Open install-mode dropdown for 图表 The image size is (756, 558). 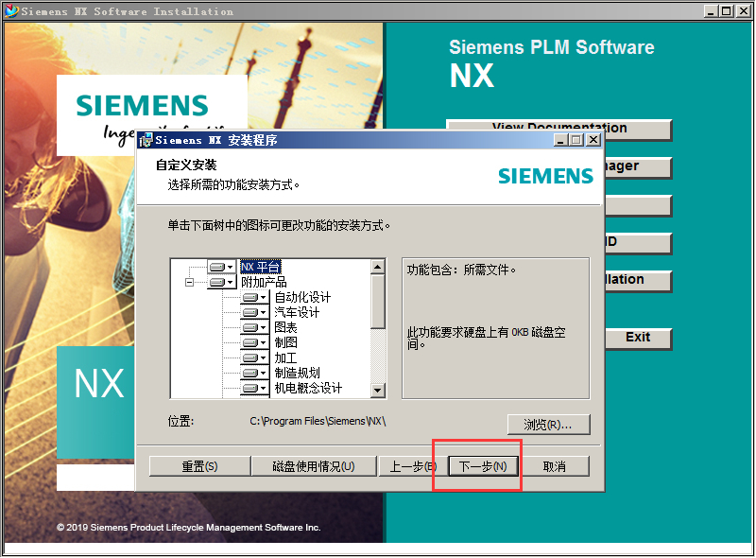click(x=254, y=327)
